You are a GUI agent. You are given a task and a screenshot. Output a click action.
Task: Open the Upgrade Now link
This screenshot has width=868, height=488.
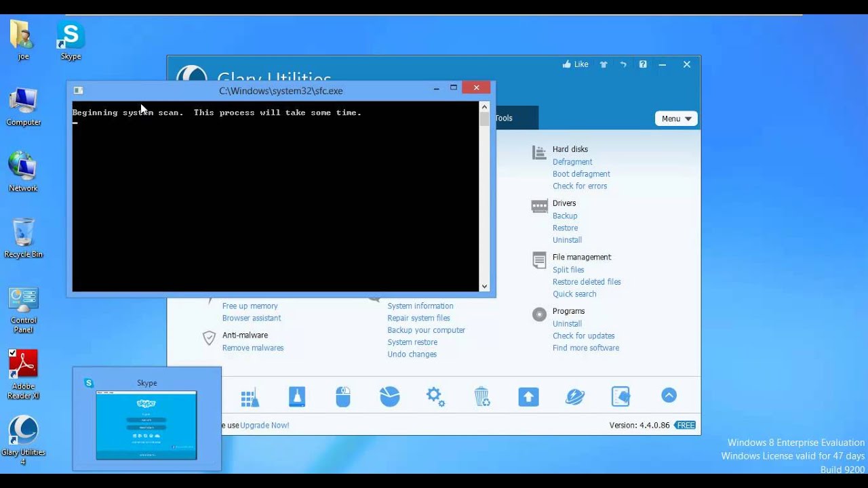pyautogui.click(x=264, y=425)
